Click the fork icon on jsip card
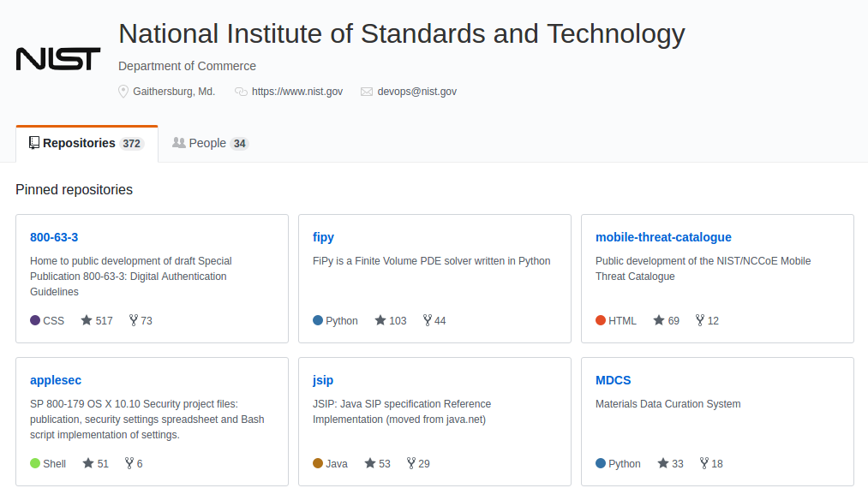The width and height of the screenshot is (868, 494). [x=411, y=463]
